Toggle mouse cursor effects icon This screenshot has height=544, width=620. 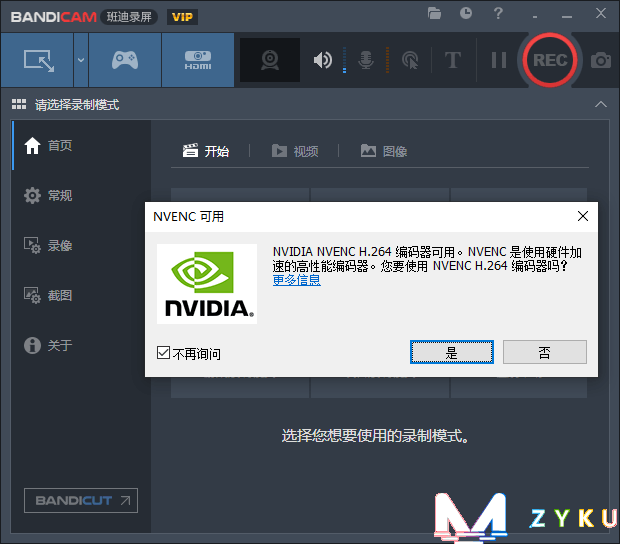pos(410,60)
